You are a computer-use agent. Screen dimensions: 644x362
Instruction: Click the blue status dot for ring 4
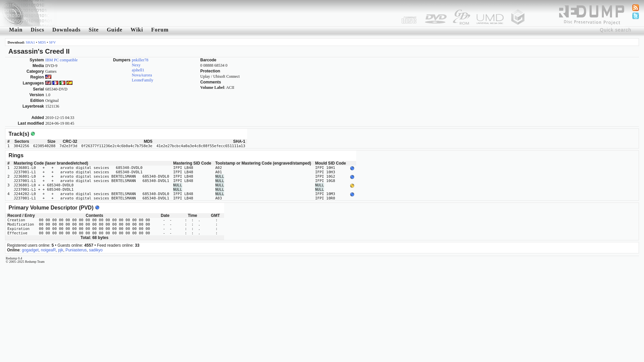coord(352,194)
